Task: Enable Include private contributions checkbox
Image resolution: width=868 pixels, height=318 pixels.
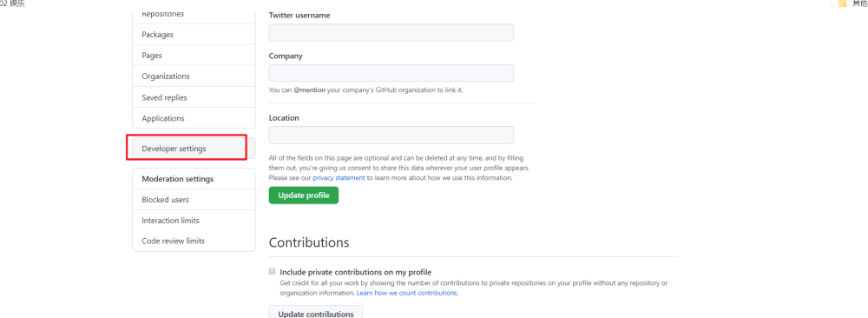Action: click(x=272, y=271)
